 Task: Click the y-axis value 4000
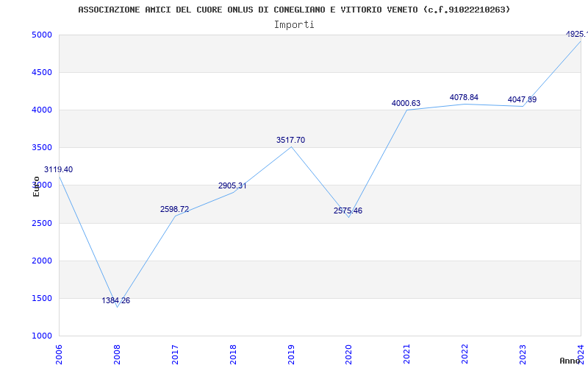(x=42, y=110)
